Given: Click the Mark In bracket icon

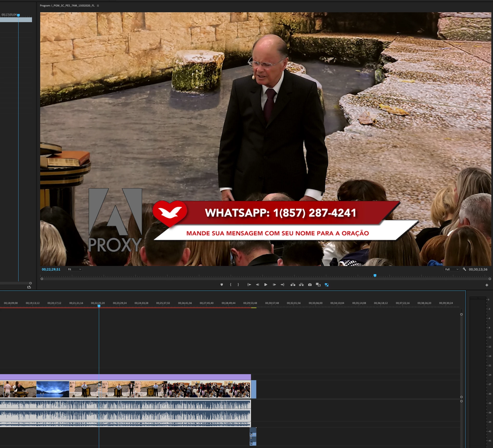Looking at the screenshot, I should 230,285.
